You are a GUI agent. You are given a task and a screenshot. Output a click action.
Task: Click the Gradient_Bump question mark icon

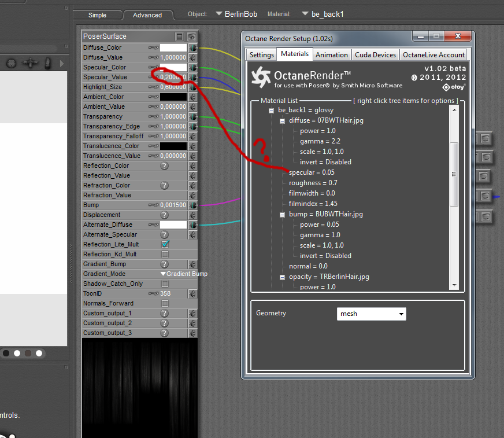164,264
